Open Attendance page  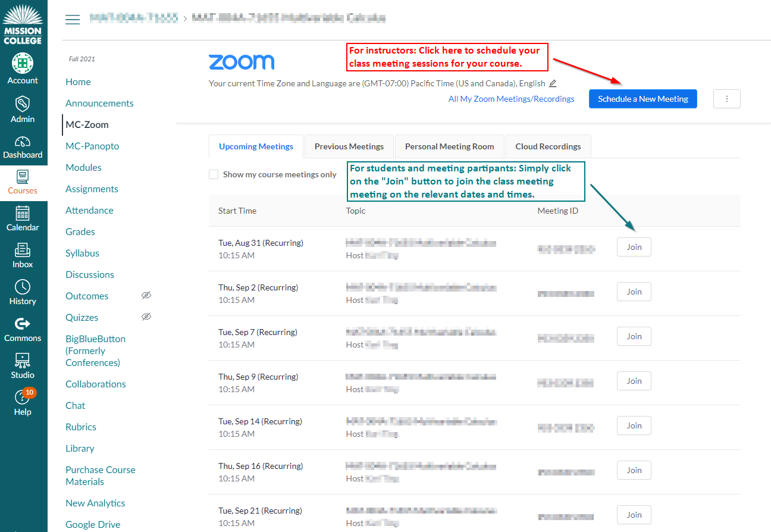click(89, 210)
